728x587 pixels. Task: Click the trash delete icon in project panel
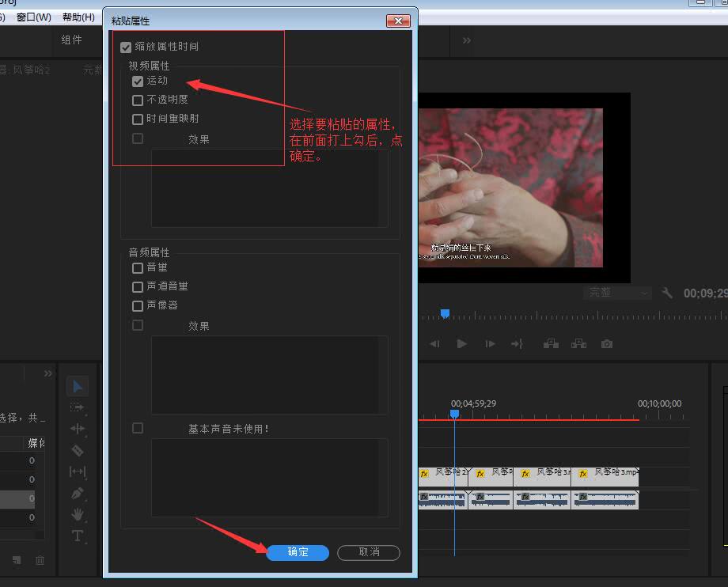(x=40, y=560)
